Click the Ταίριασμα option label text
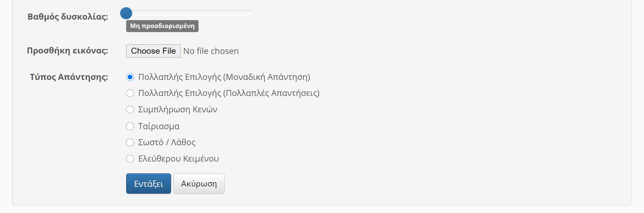 [x=159, y=126]
